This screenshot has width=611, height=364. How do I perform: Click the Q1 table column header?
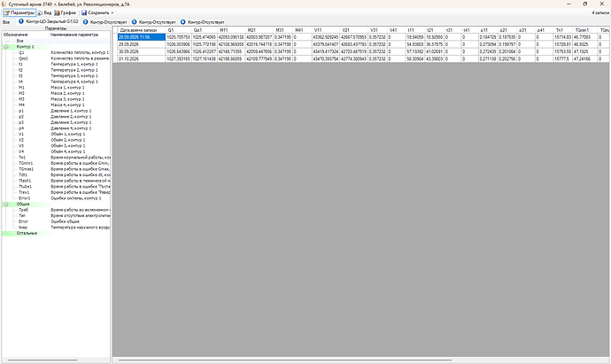pyautogui.click(x=179, y=30)
